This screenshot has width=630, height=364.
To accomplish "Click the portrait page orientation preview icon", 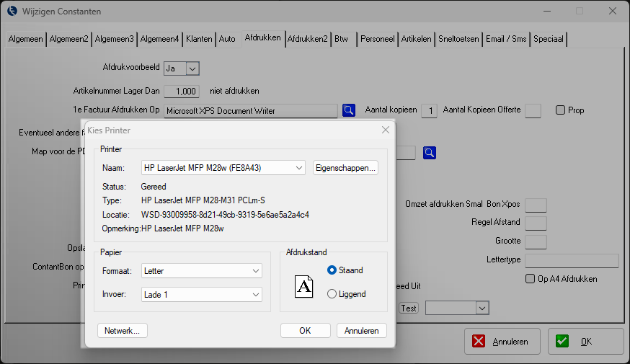I will pyautogui.click(x=304, y=286).
